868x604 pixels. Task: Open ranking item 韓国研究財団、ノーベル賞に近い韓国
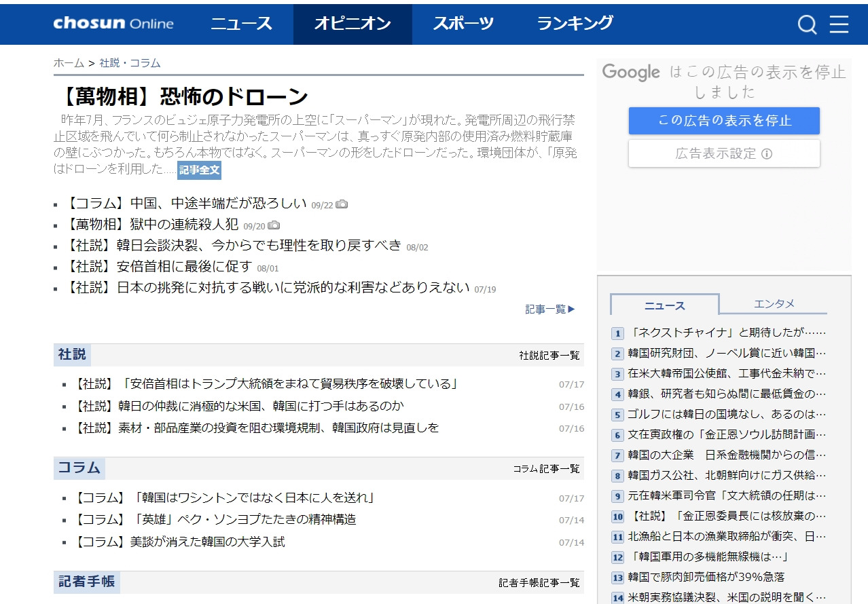pyautogui.click(x=727, y=354)
